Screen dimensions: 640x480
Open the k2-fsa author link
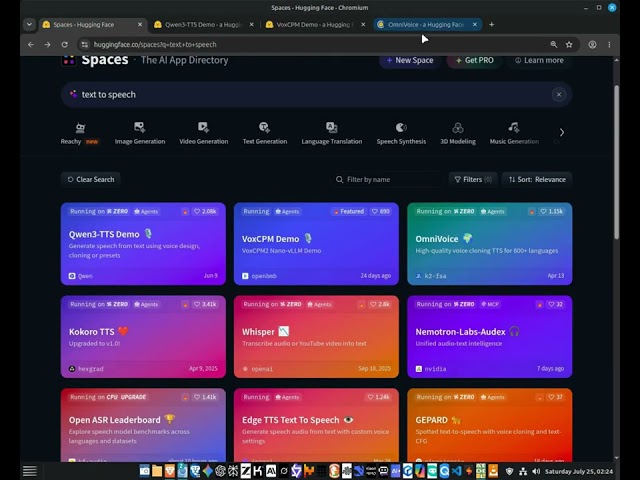431,276
